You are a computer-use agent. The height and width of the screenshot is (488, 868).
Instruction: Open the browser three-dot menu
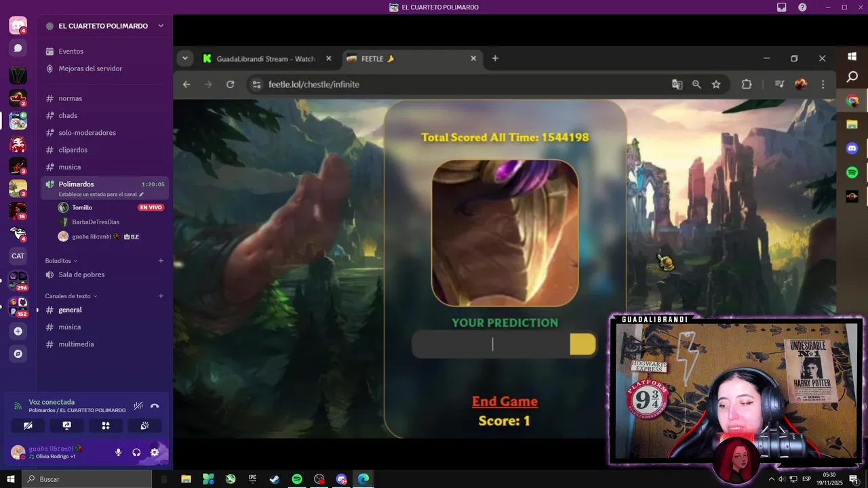coord(823,85)
